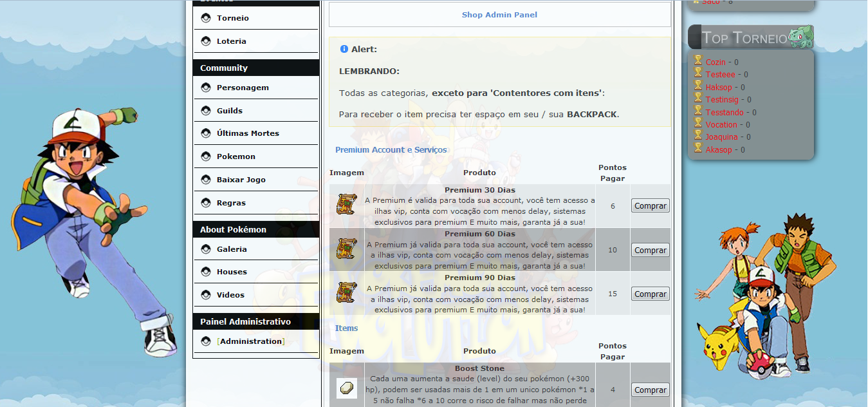Click the pokeball icon beside Videos
The height and width of the screenshot is (407, 868).
point(206,295)
